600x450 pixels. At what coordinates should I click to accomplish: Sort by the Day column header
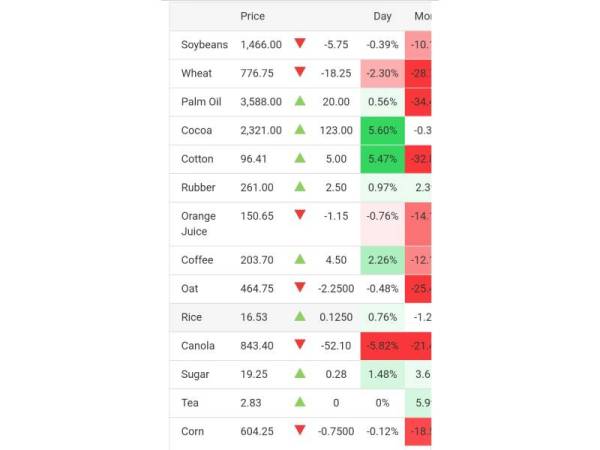tap(383, 16)
